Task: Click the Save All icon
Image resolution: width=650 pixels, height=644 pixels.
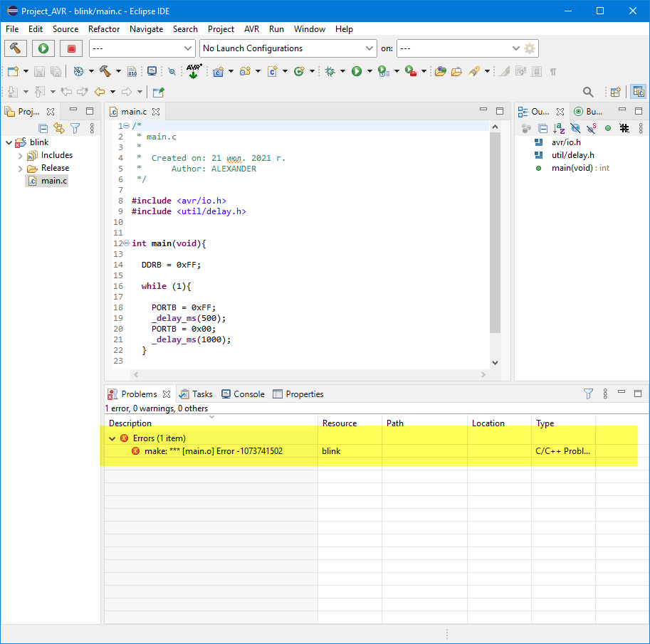Action: [x=56, y=71]
